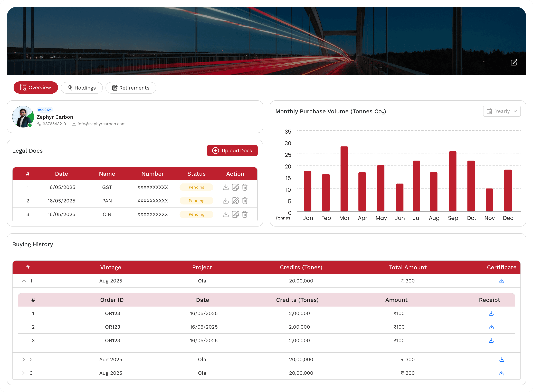Select the Overview tab

click(36, 87)
